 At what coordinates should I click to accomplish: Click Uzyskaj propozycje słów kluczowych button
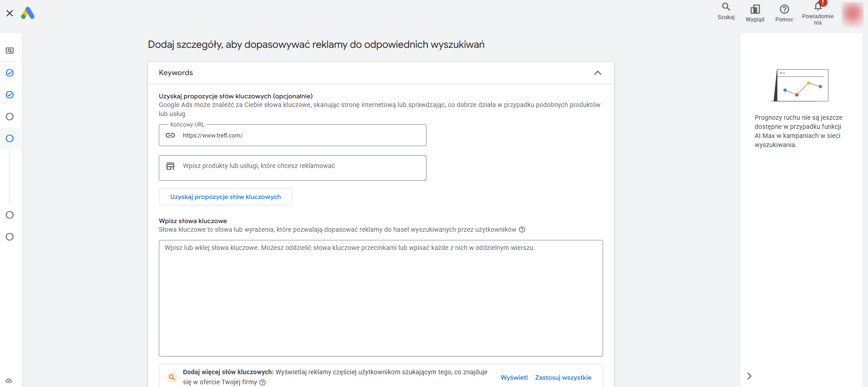coord(225,197)
